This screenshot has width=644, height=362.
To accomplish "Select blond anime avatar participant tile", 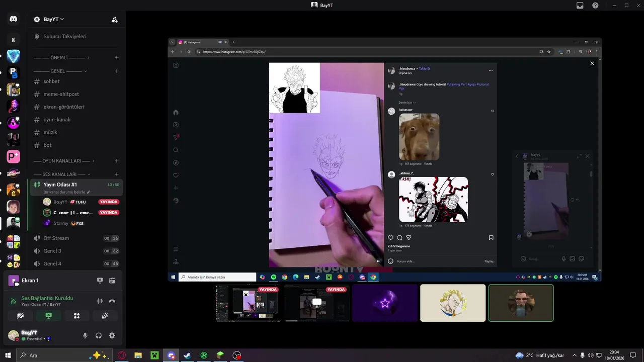I will click(x=453, y=303).
